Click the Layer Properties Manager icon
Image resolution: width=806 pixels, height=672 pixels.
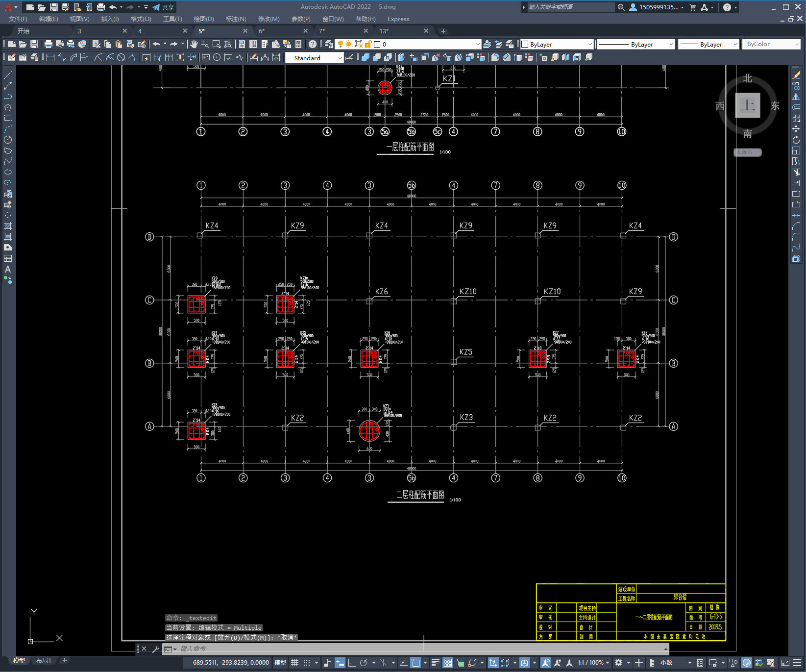pos(329,44)
